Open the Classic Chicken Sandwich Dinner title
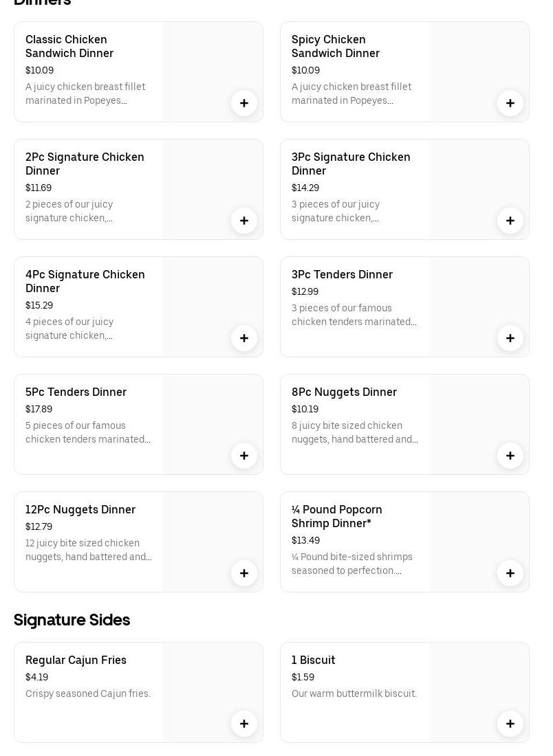Image resolution: width=553 pixels, height=756 pixels. pos(69,46)
